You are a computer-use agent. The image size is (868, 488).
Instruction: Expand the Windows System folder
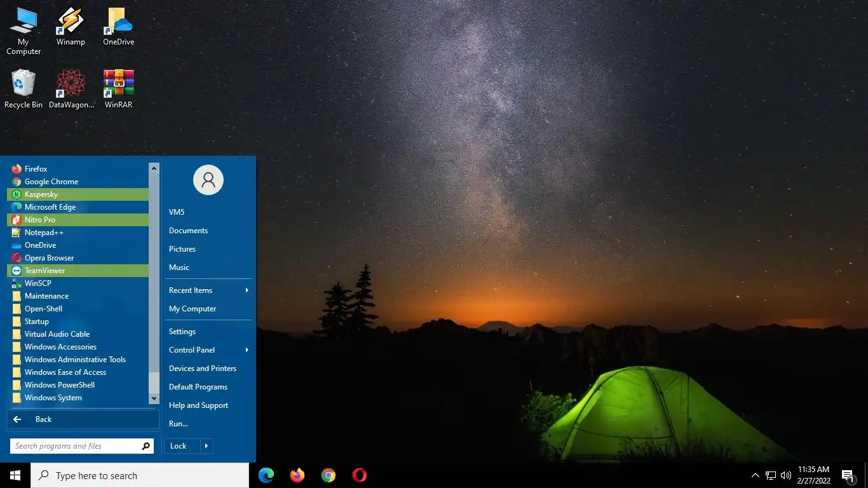[x=78, y=398]
